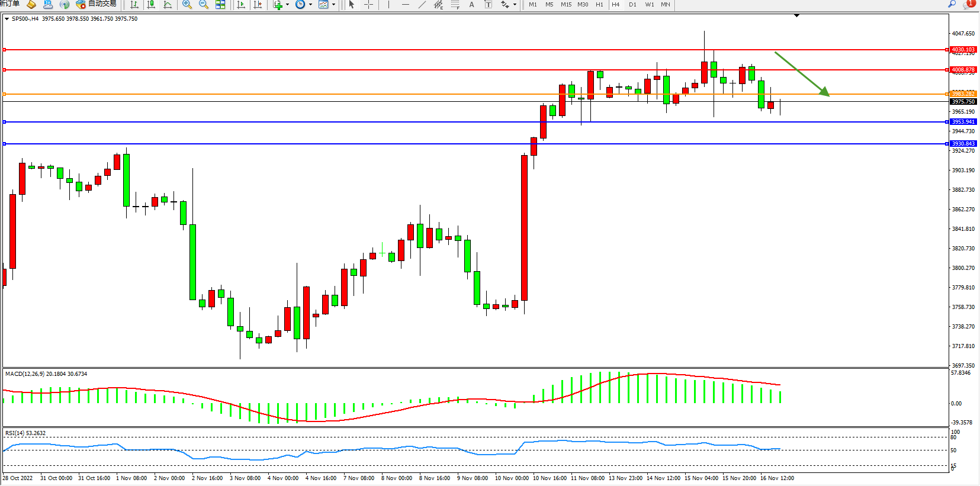980x486 pixels.
Task: Click the zoom in magnifier icon
Action: point(187,5)
